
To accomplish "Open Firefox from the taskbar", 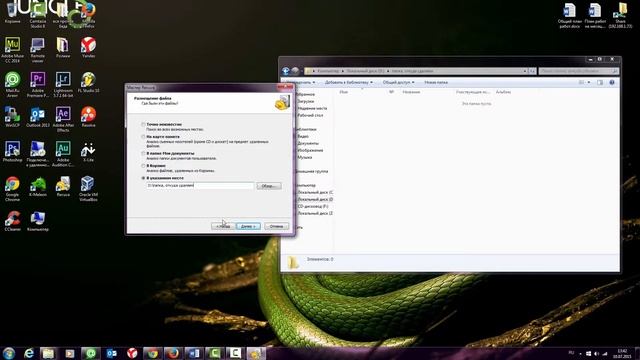I will coord(173,353).
